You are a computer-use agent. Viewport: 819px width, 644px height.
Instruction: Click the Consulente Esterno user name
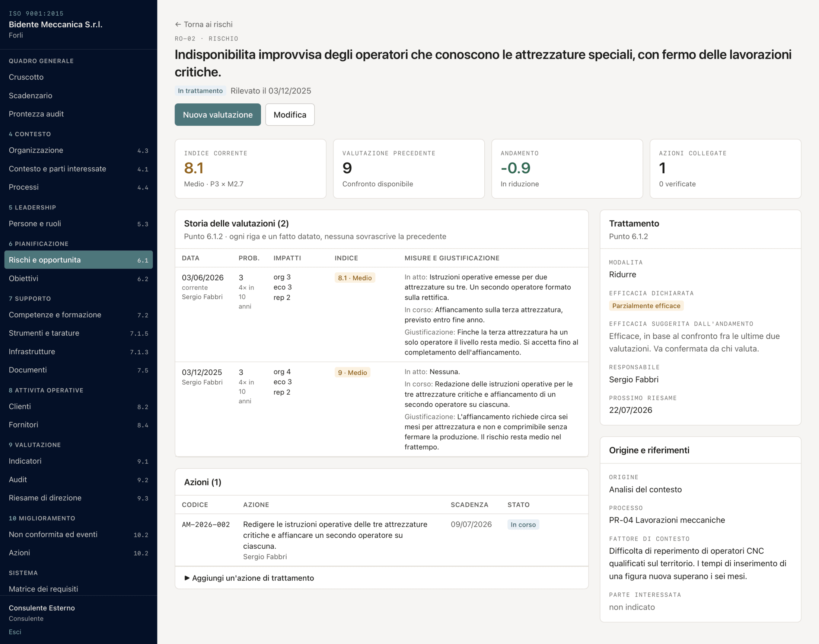42,608
